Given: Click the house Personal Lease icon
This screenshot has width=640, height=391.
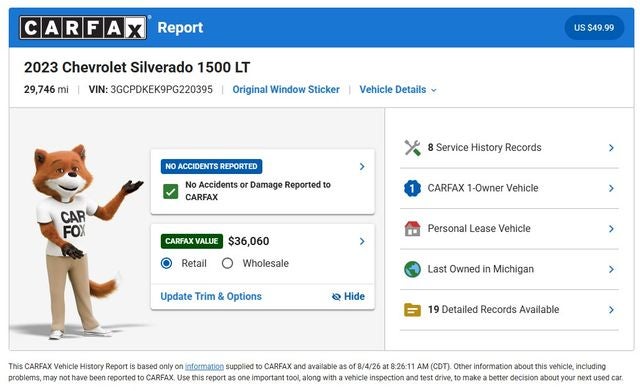Looking at the screenshot, I should pyautogui.click(x=412, y=229).
